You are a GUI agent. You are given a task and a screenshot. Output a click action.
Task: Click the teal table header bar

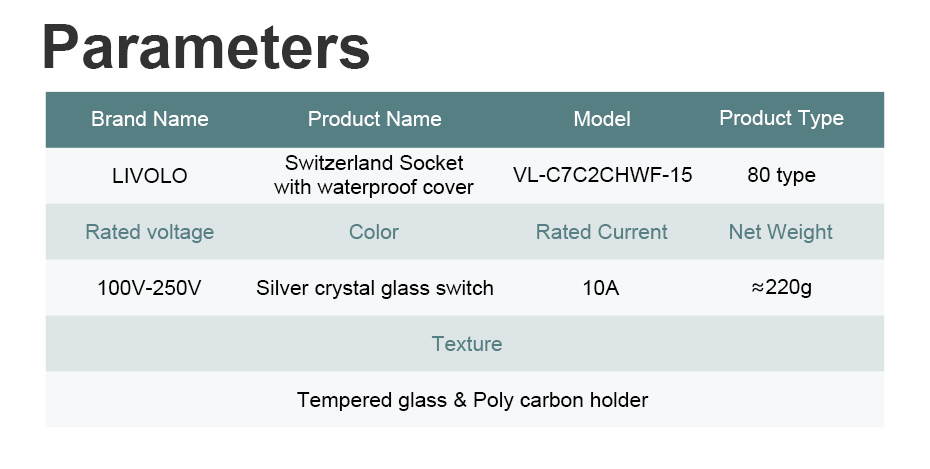[x=465, y=120]
